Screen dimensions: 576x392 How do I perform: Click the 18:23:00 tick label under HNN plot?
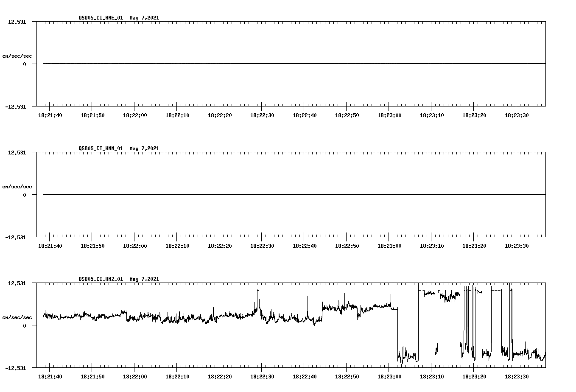(x=389, y=245)
